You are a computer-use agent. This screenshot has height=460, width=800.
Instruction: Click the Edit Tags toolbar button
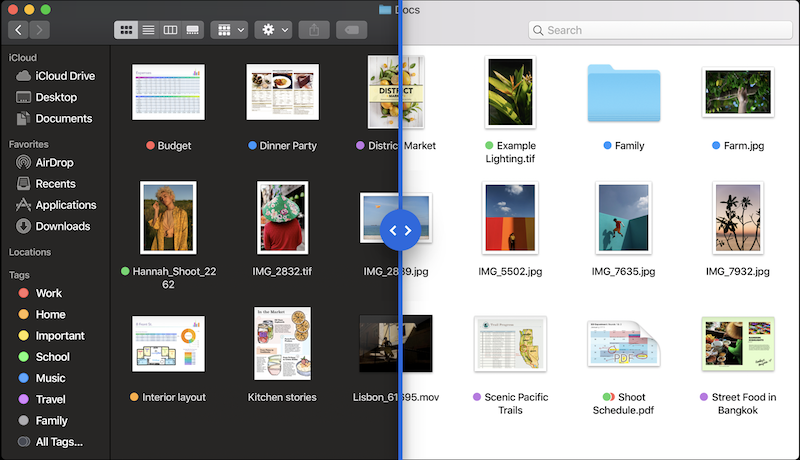352,30
